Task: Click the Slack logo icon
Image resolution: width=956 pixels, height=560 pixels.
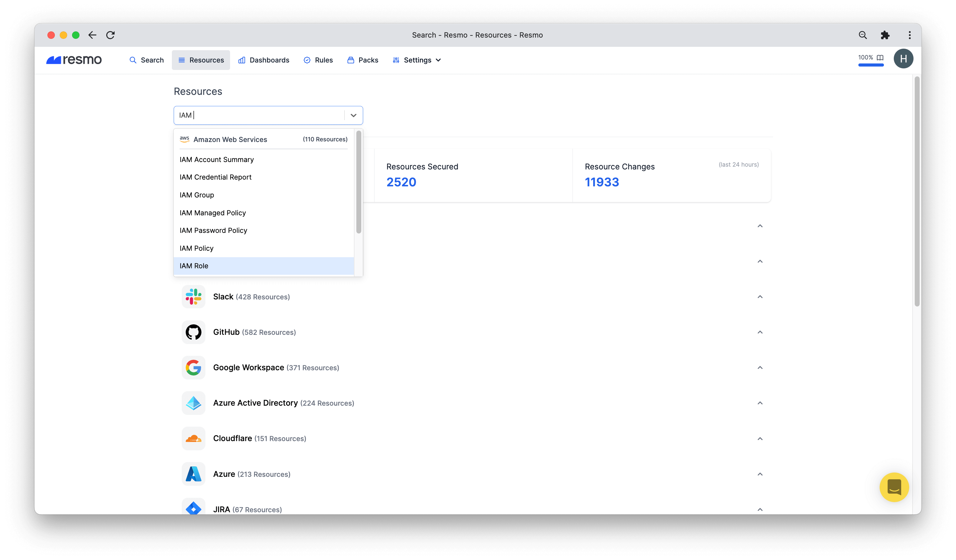Action: (193, 297)
